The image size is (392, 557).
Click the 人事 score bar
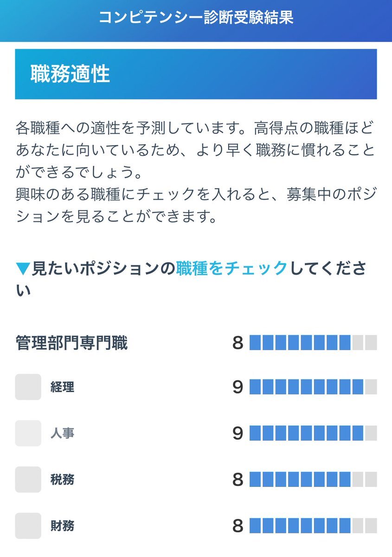tap(313, 434)
